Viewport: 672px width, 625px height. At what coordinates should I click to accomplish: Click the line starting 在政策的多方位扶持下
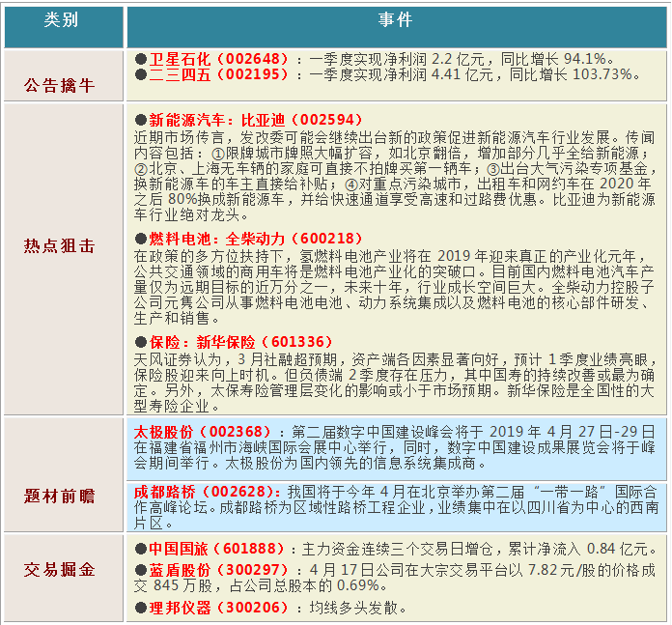pyautogui.click(x=390, y=256)
